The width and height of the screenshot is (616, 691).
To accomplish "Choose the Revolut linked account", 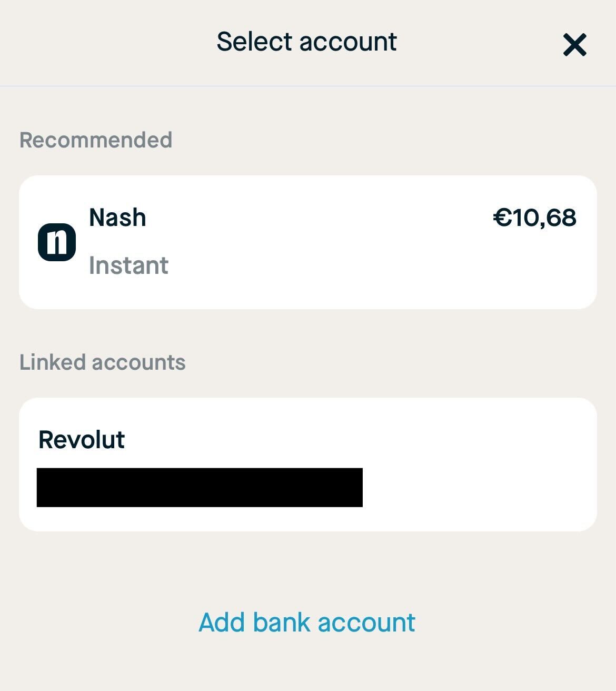I will (308, 465).
